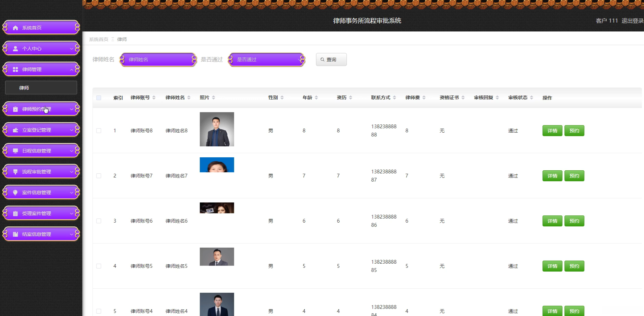This screenshot has height=316, width=644.
Task: Collapse the 律师管理 menu chevron
Action: [71, 69]
